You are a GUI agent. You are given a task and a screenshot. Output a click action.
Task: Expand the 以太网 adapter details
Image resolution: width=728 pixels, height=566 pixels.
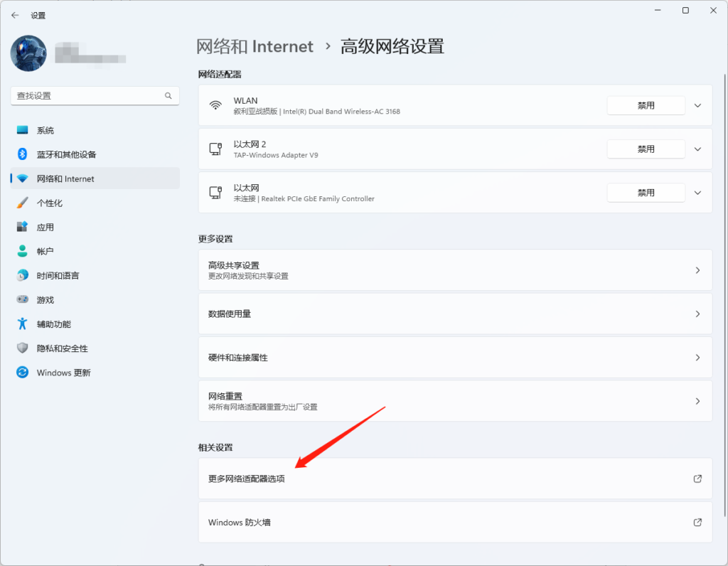pyautogui.click(x=697, y=192)
